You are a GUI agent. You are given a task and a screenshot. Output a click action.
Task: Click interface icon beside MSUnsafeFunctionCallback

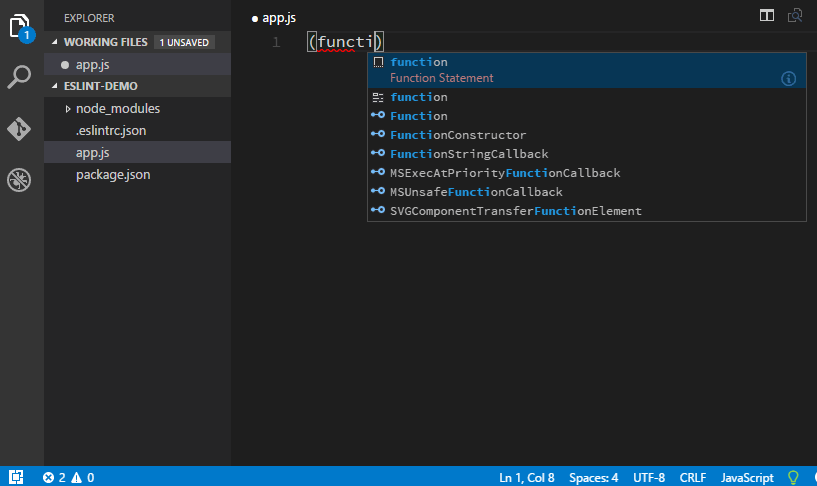point(378,191)
